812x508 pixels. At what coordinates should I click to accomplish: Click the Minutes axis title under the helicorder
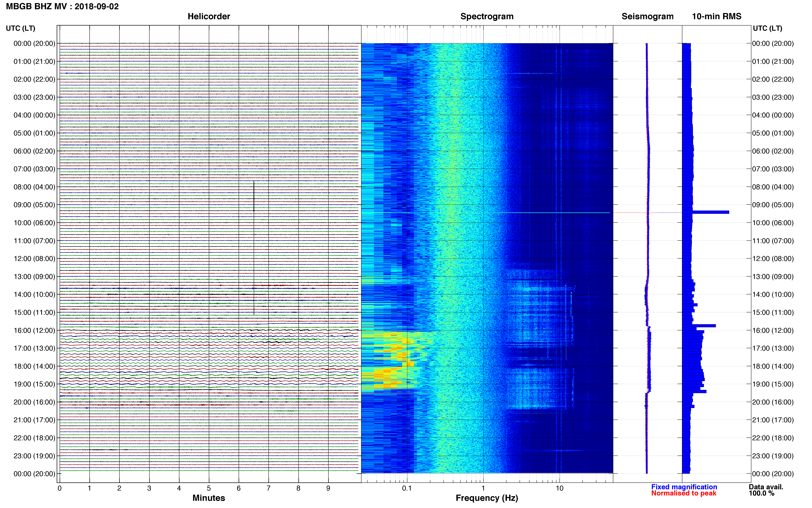208,498
